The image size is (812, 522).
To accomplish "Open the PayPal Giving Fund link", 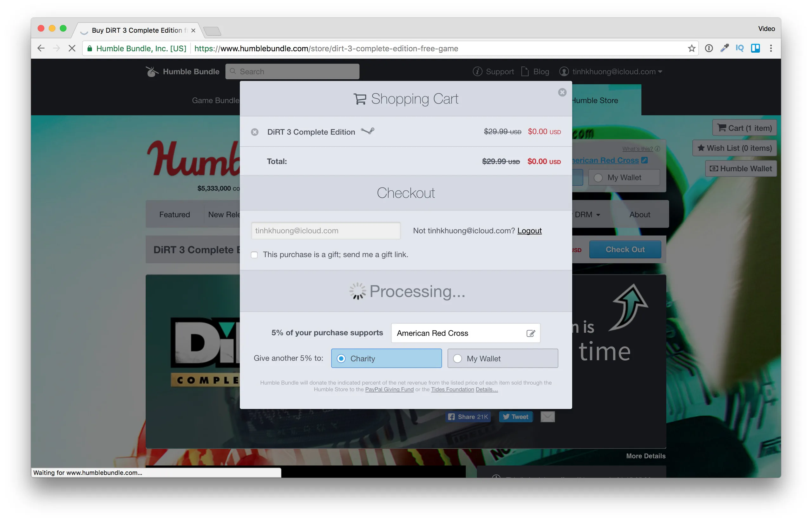I will click(389, 389).
